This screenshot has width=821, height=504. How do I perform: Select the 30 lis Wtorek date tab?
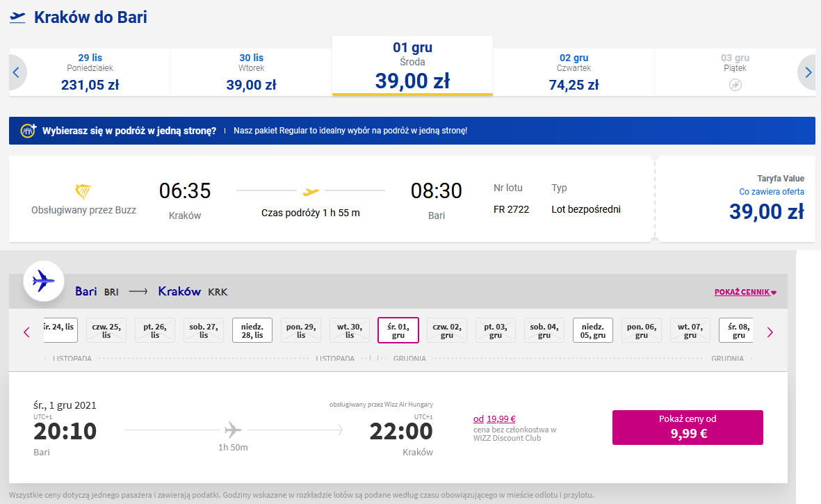pyautogui.click(x=252, y=72)
